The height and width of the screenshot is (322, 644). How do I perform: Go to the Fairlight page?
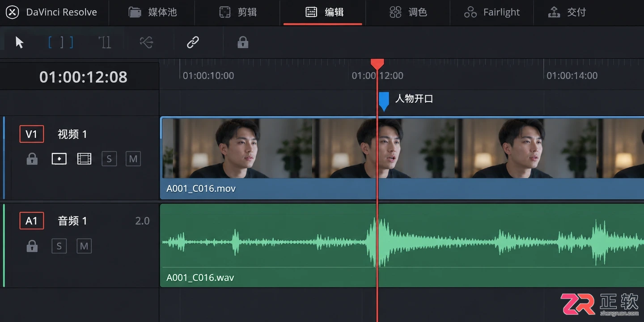(492, 12)
